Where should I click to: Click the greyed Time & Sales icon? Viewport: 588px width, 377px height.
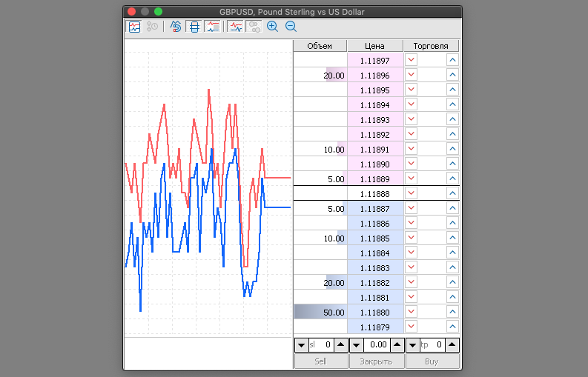tap(152, 27)
